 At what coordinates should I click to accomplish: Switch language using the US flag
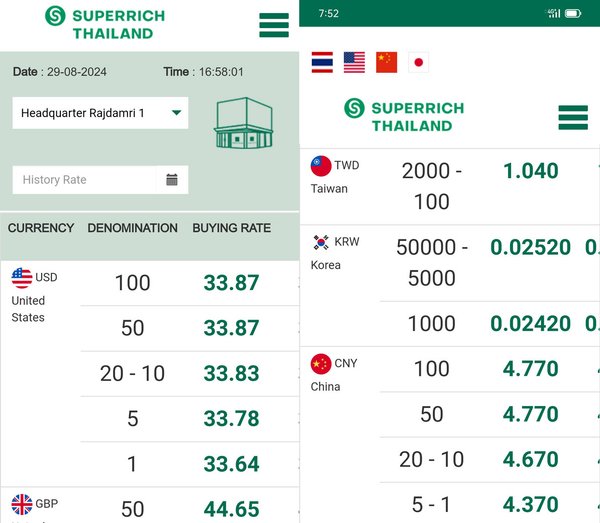pyautogui.click(x=354, y=62)
